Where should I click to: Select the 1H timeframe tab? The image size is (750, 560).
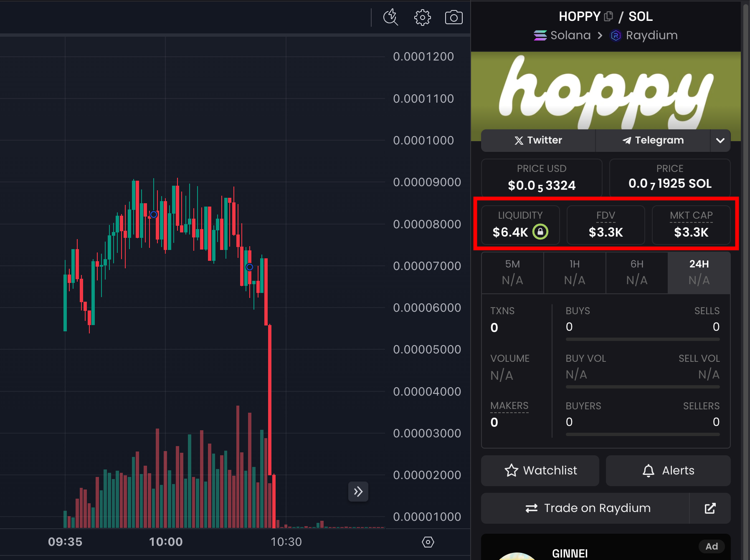[575, 272]
